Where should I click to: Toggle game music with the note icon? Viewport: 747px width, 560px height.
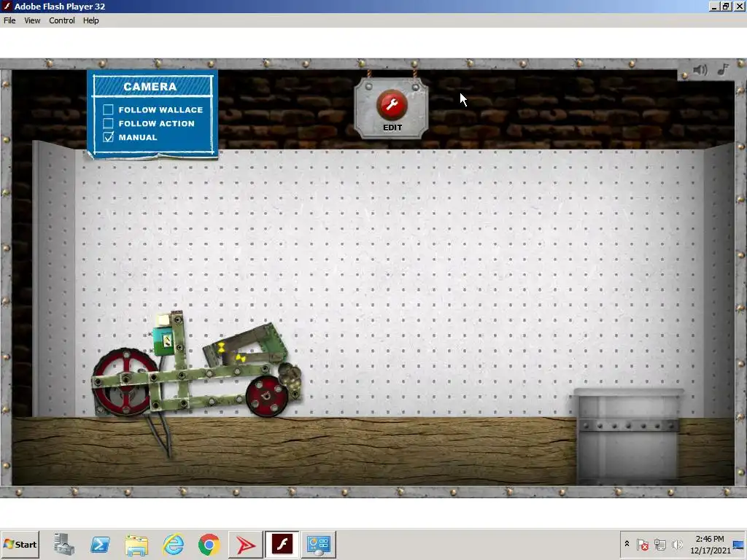click(x=724, y=69)
